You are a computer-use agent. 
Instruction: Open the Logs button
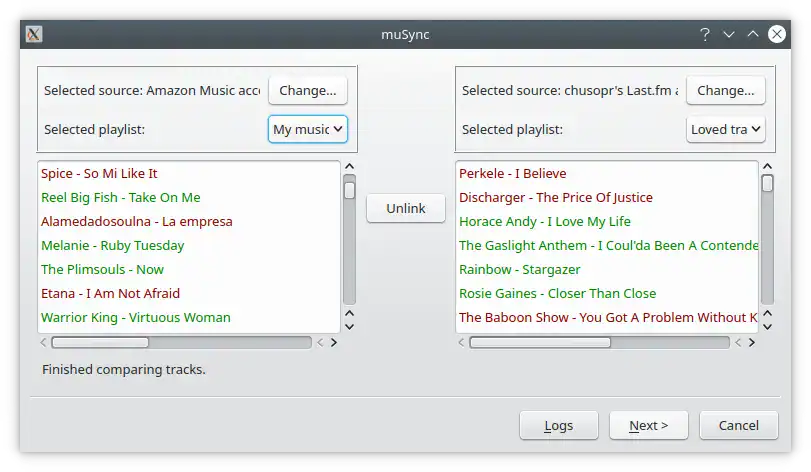[x=559, y=425]
